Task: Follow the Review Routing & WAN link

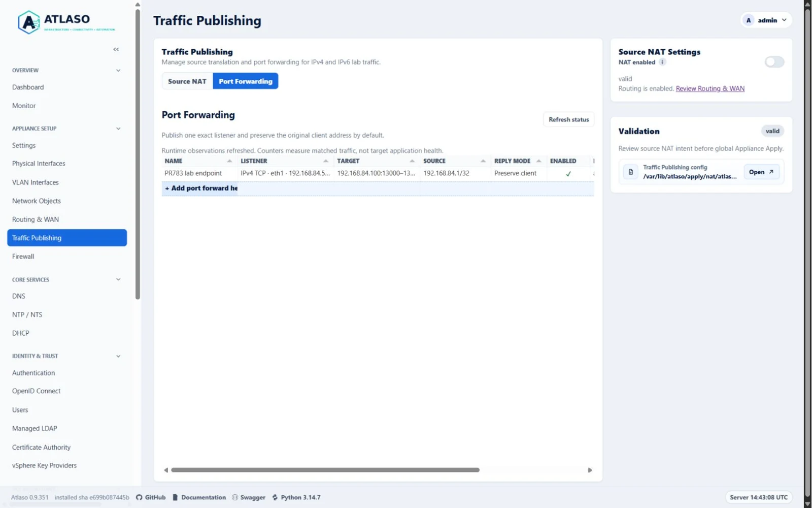Action: [710, 89]
